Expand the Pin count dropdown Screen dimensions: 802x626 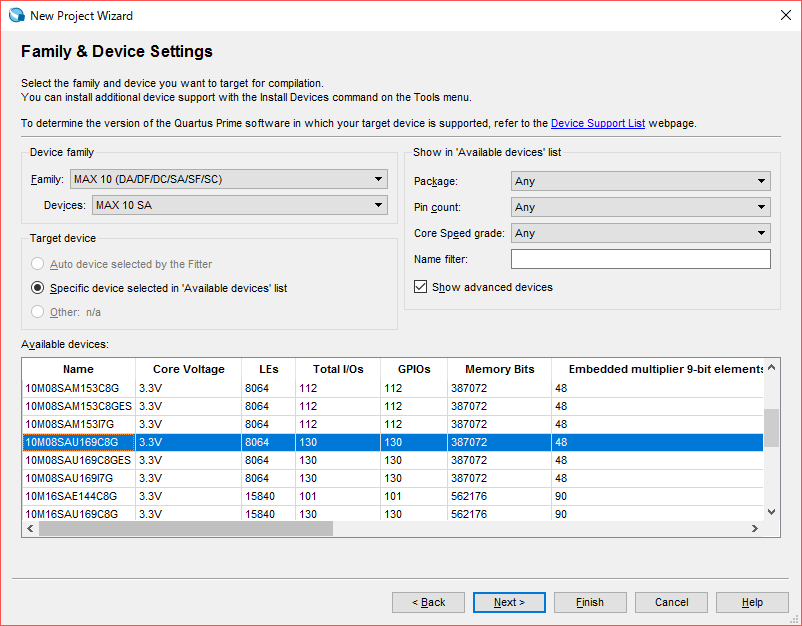click(640, 207)
